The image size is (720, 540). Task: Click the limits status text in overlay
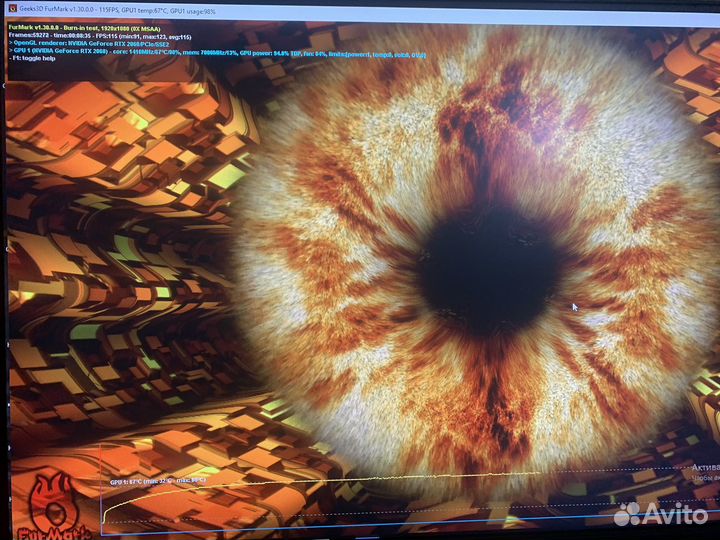pyautogui.click(x=384, y=54)
